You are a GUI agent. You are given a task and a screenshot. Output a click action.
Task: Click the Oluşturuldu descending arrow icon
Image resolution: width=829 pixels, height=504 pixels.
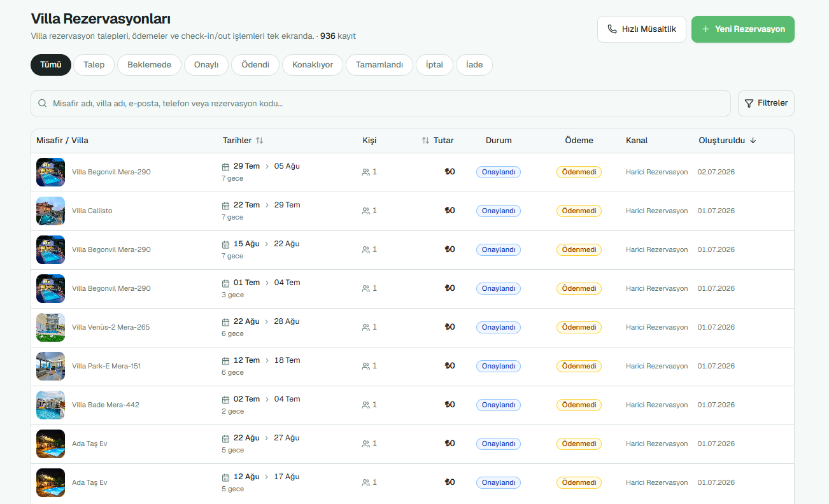coord(753,141)
